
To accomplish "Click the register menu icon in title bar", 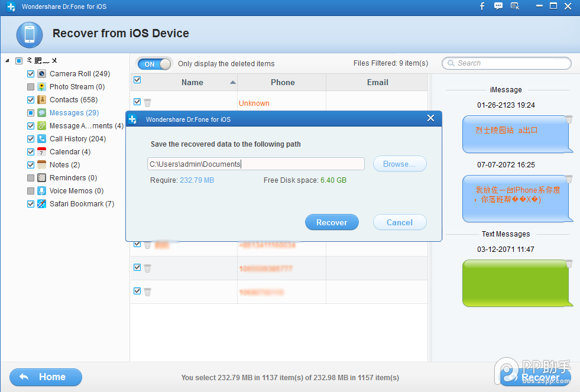I will pyautogui.click(x=514, y=7).
